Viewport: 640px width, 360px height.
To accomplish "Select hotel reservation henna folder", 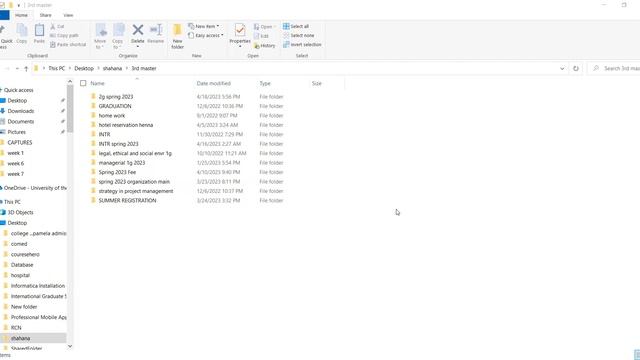I will (x=126, y=125).
